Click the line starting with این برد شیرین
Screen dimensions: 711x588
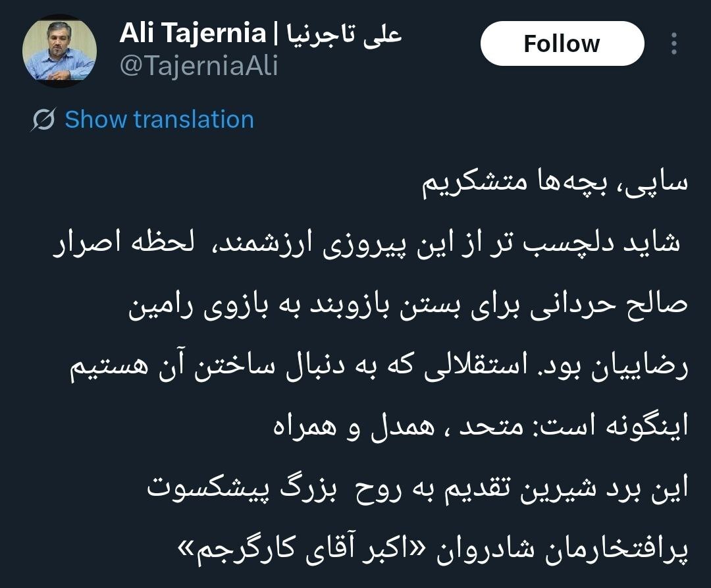pos(416,489)
